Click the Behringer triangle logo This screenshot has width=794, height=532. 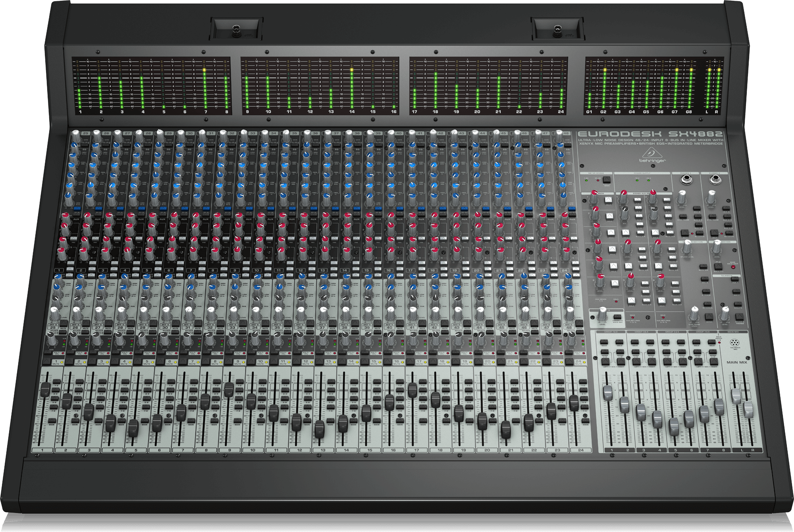click(652, 153)
